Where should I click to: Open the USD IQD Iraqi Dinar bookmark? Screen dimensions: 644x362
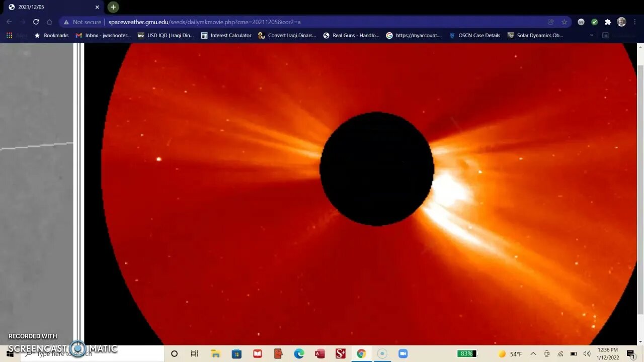click(166, 36)
